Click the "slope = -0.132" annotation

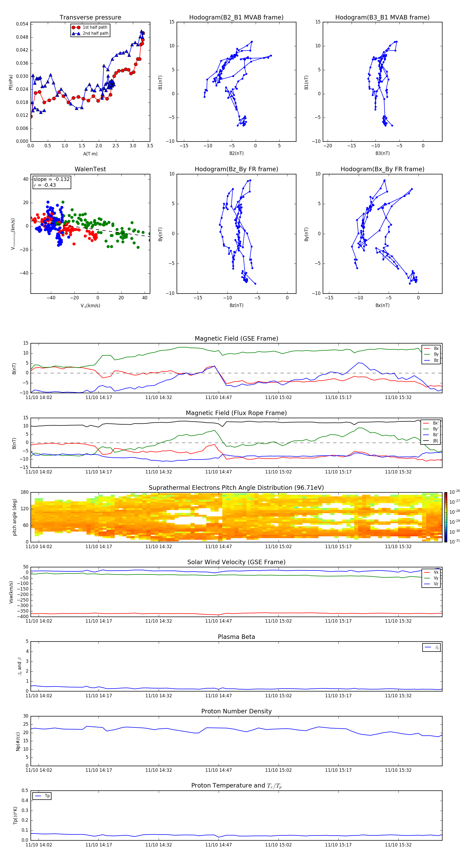(52, 179)
